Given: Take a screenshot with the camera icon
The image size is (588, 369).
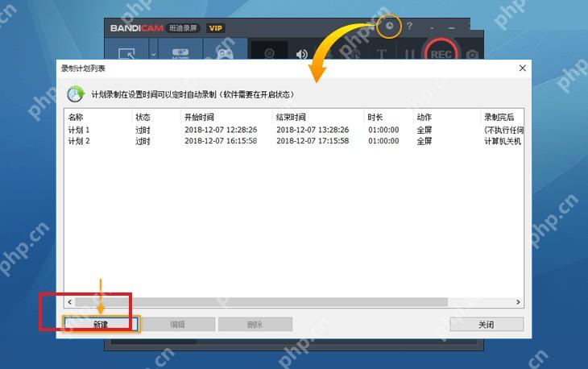Looking at the screenshot, I should coord(472,55).
